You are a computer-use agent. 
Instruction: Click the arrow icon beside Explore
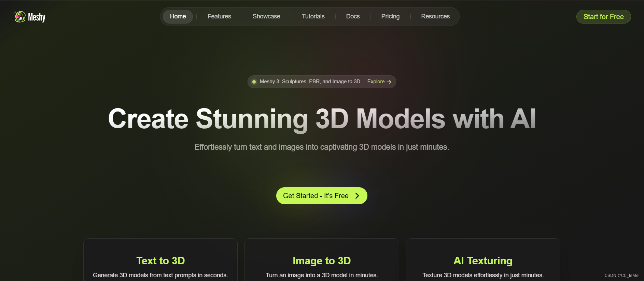tap(389, 82)
